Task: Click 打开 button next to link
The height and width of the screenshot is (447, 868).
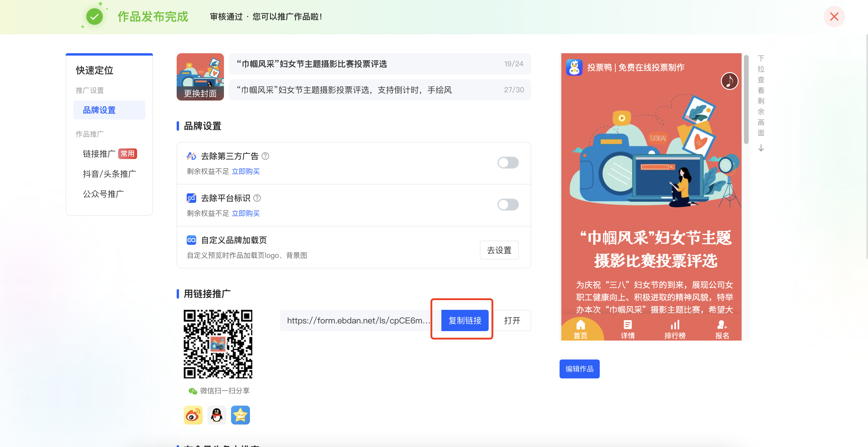Action: coord(512,320)
